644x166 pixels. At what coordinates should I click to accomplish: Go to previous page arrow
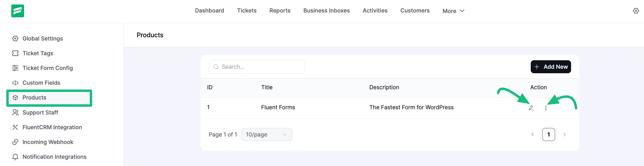point(532,134)
